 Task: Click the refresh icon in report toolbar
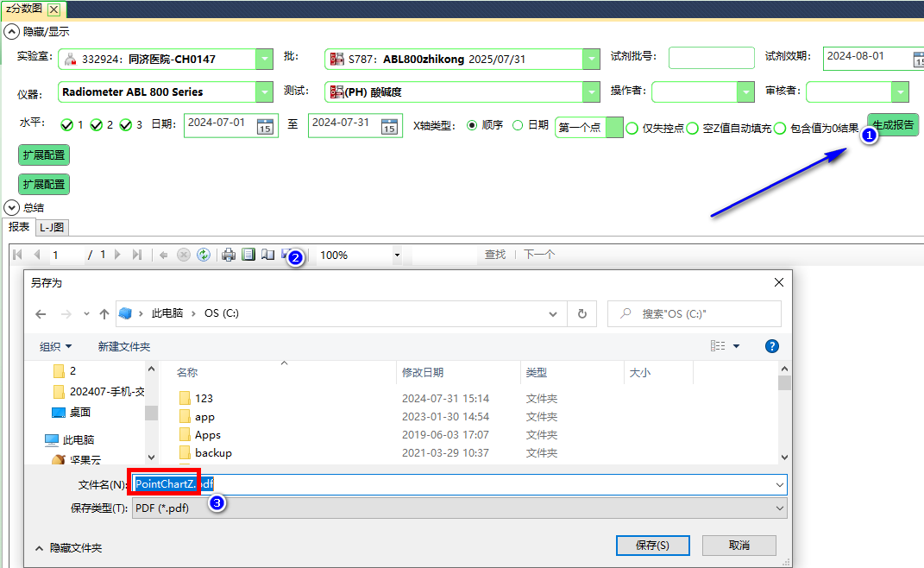204,255
